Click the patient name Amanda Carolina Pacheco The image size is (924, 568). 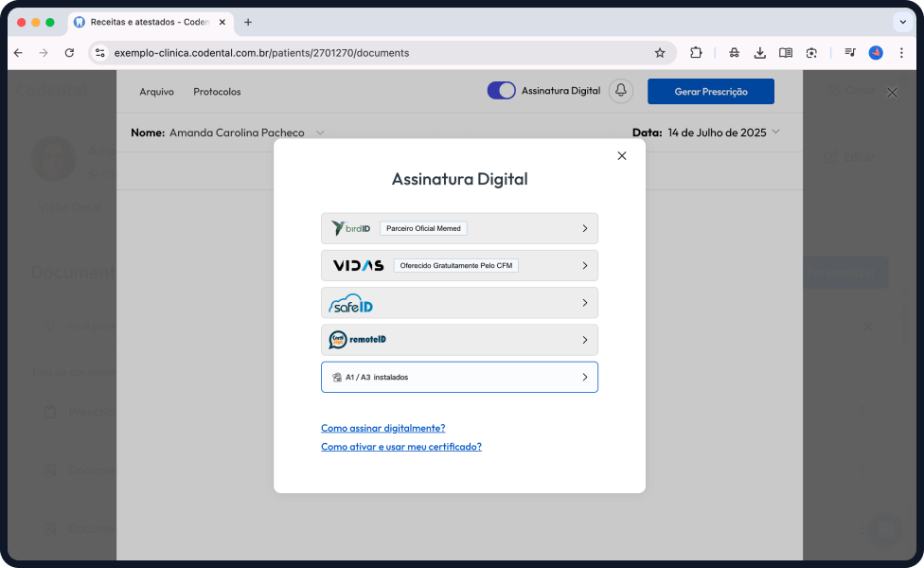pyautogui.click(x=237, y=133)
